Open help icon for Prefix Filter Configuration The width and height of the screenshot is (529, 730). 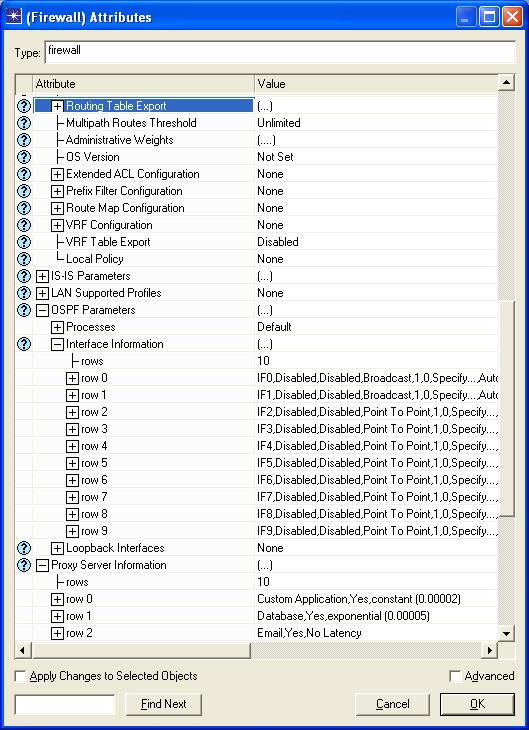[24, 191]
